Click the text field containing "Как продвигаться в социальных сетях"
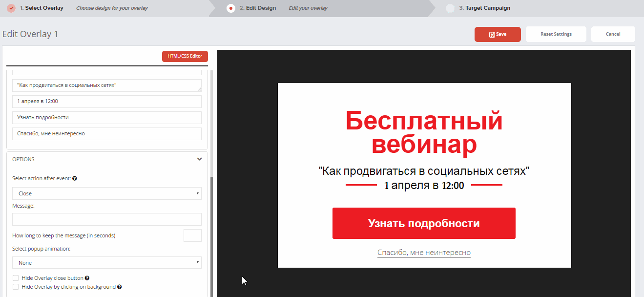Image resolution: width=644 pixels, height=297 pixels. point(107,85)
